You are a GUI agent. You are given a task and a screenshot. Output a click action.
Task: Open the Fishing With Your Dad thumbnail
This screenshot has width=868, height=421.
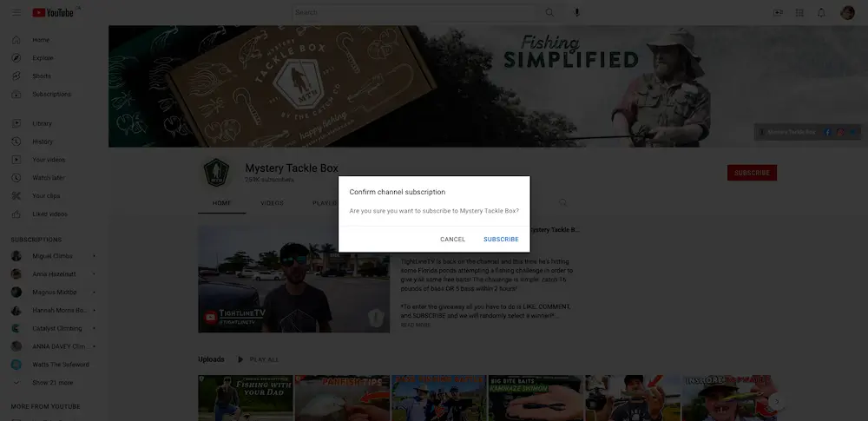[245, 398]
